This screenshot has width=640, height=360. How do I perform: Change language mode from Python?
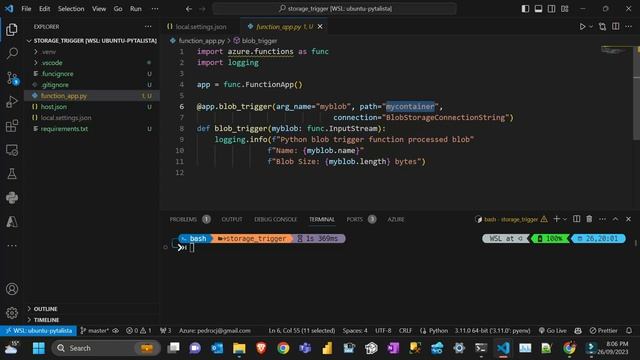click(x=438, y=331)
